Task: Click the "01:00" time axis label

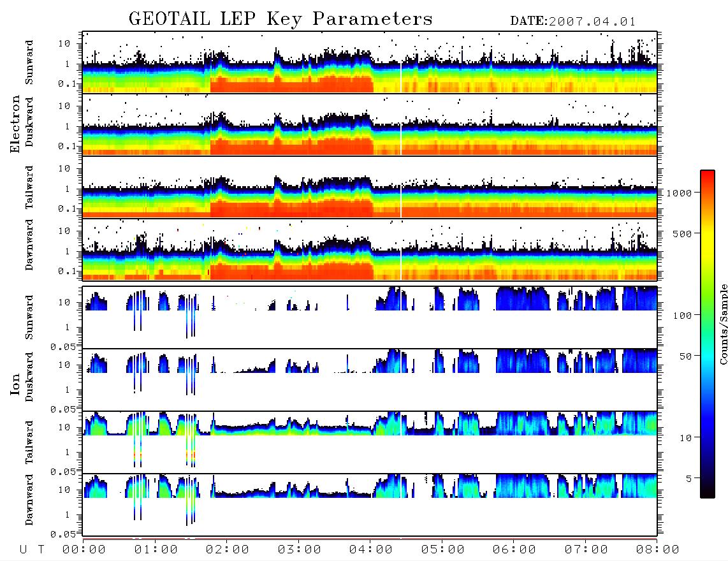Action: [156, 550]
